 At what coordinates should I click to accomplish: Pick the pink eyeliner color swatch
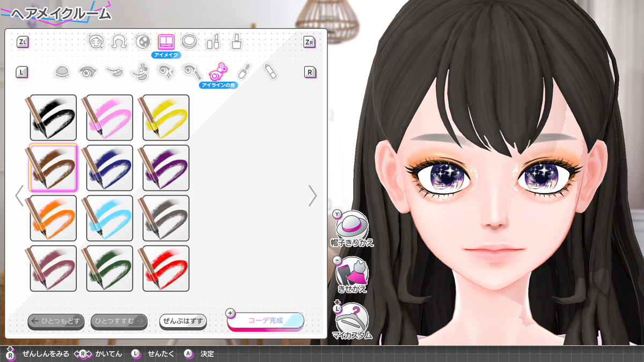point(109,117)
